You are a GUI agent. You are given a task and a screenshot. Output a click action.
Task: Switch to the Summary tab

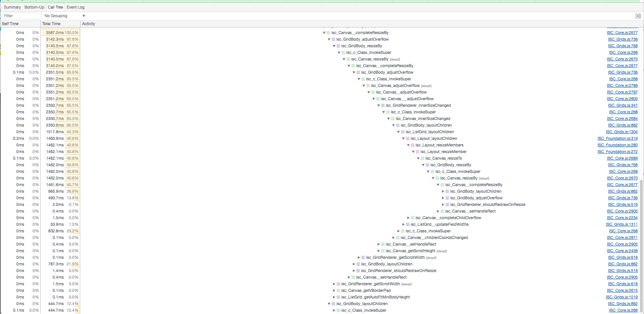(x=12, y=7)
